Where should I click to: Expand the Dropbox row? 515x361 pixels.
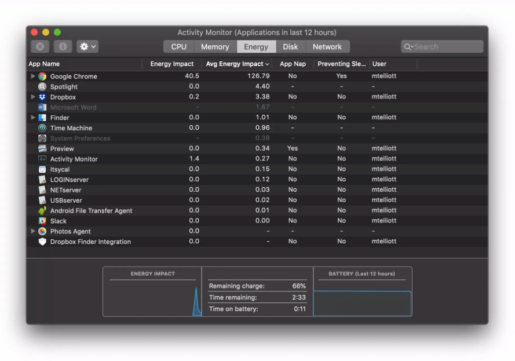33,97
